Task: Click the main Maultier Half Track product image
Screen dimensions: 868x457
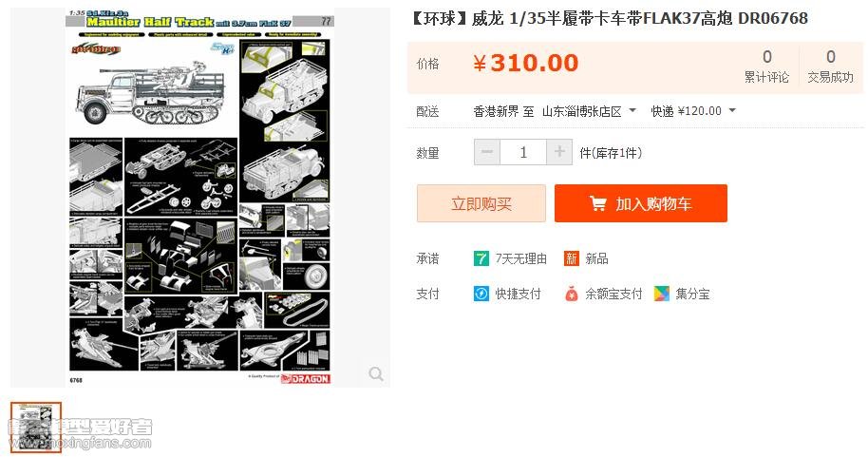Action: [199, 198]
